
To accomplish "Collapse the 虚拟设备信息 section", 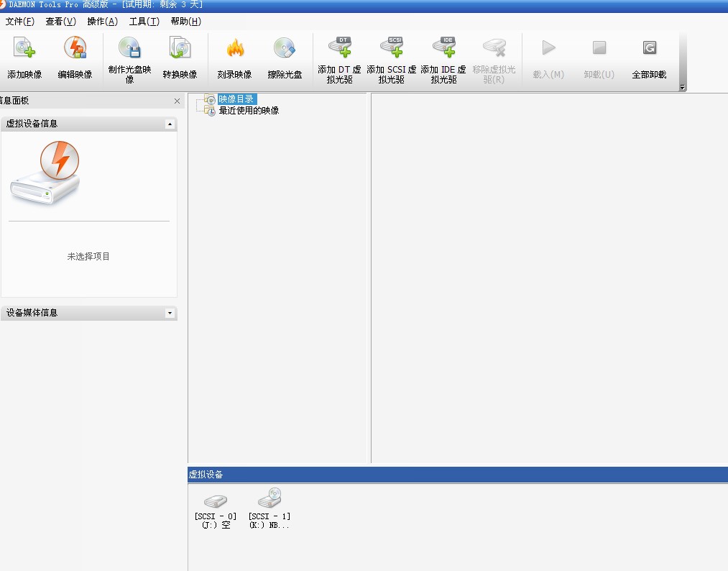I will coord(170,124).
